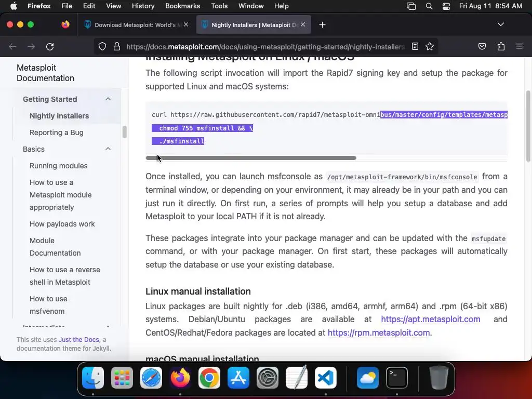532x399 pixels.
Task: Open Trash from the dock
Action: pos(439,378)
